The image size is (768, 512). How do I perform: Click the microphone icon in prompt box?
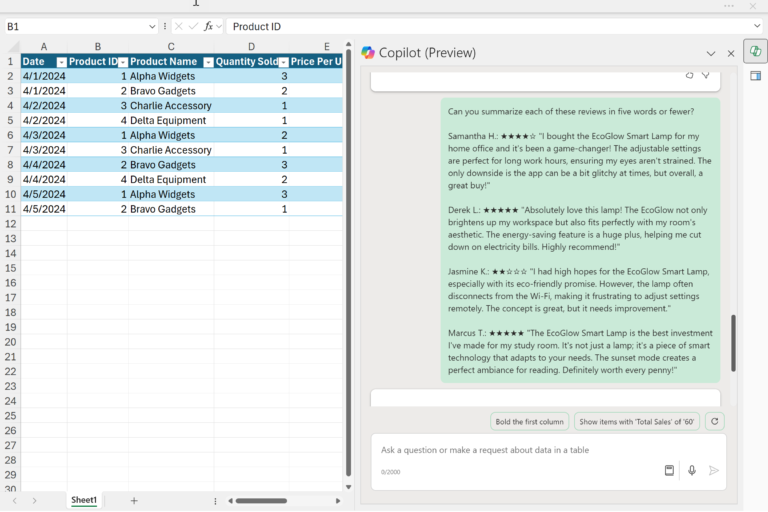(692, 470)
